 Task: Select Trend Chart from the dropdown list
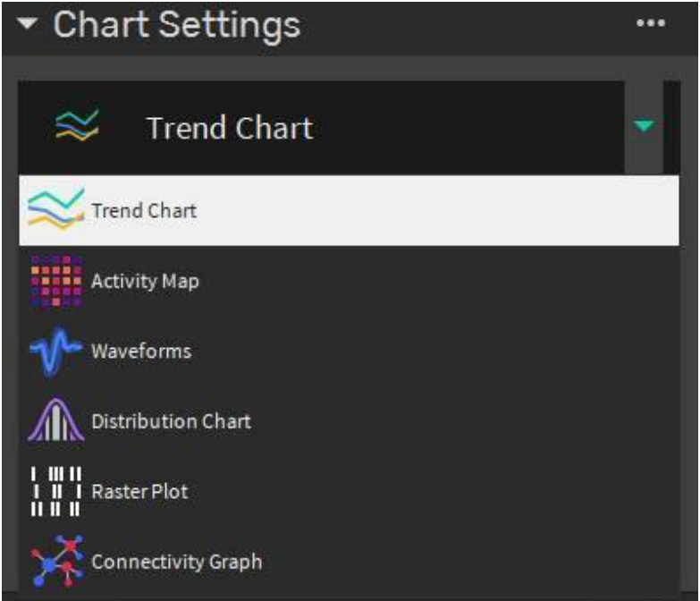point(349,210)
